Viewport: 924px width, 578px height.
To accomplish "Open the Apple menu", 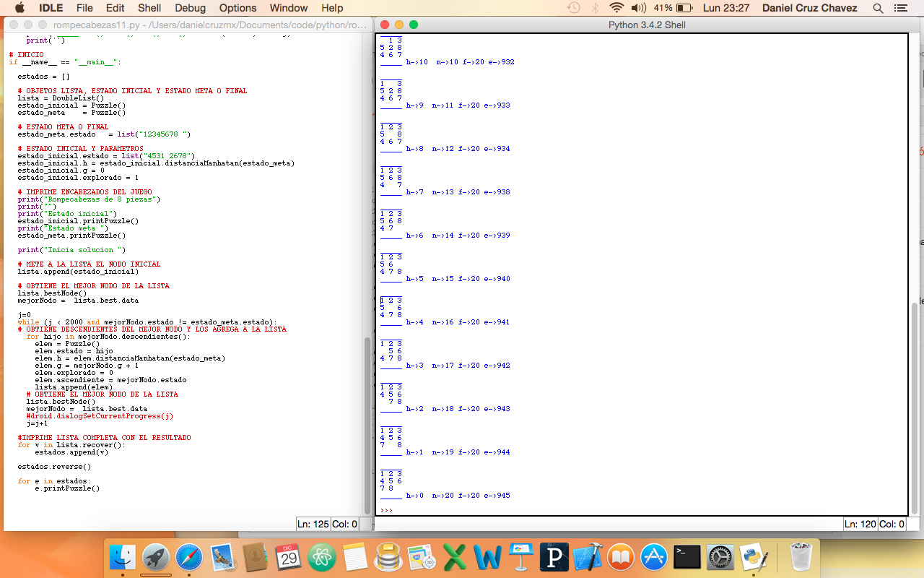I will pos(19,8).
